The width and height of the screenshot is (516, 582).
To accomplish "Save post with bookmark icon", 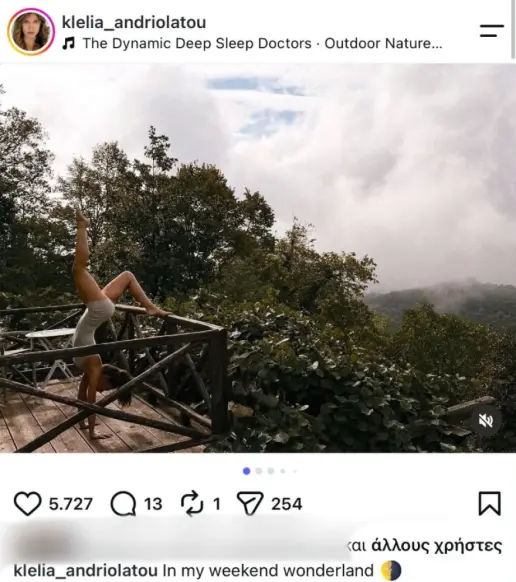I will [490, 504].
